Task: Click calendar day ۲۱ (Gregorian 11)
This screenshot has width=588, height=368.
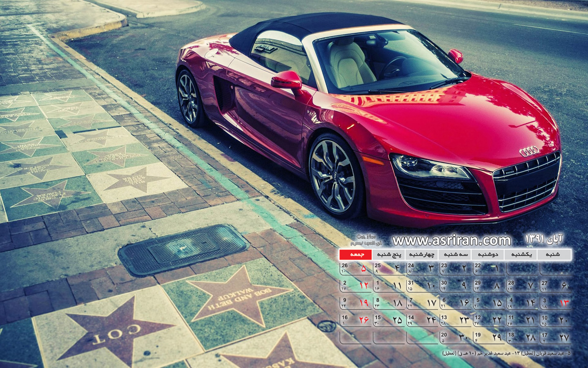Action: (x=523, y=320)
